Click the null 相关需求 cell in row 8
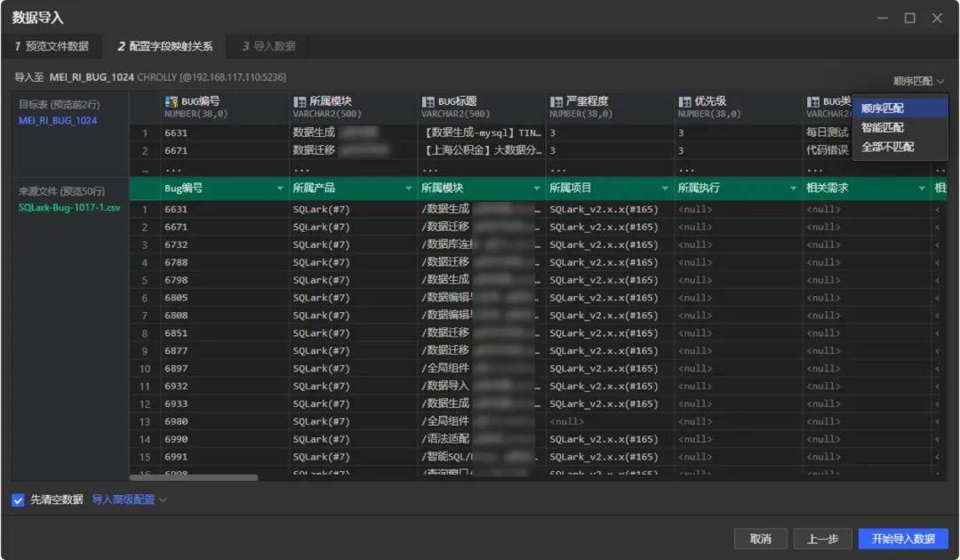Viewport: 960px width, 560px height. click(x=867, y=333)
